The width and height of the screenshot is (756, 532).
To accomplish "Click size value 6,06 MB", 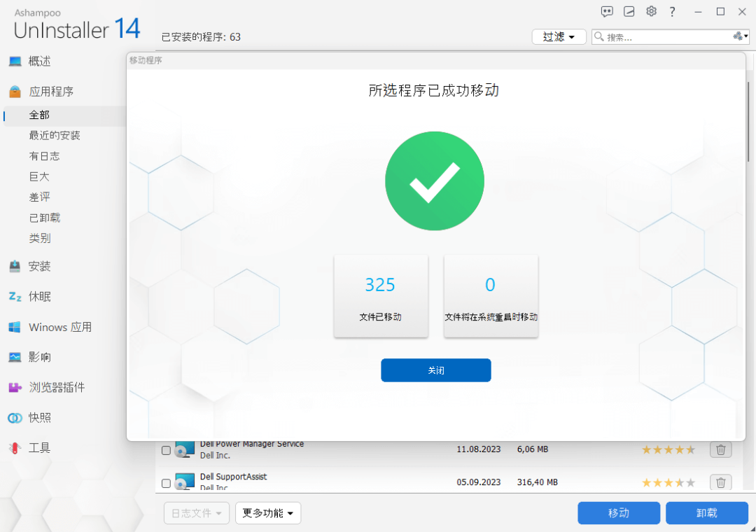I will pos(532,449).
